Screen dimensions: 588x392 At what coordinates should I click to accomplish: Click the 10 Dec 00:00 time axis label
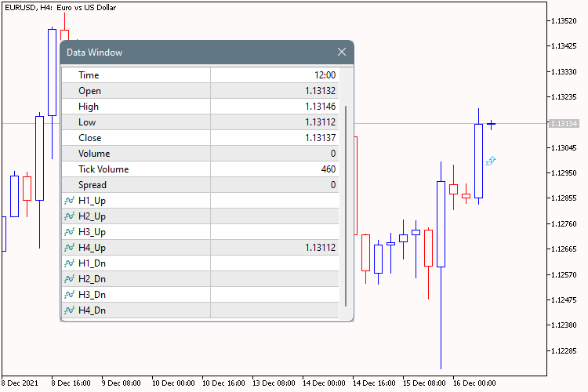click(x=173, y=383)
